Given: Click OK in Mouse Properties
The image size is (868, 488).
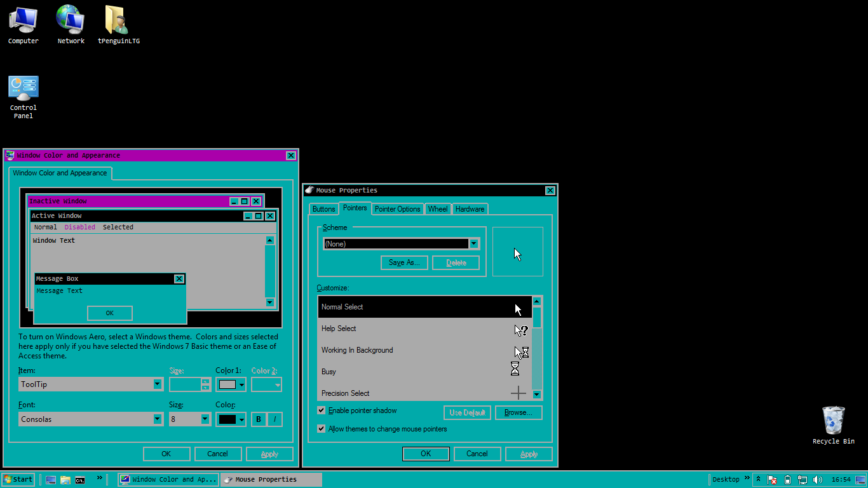Looking at the screenshot, I should point(426,454).
